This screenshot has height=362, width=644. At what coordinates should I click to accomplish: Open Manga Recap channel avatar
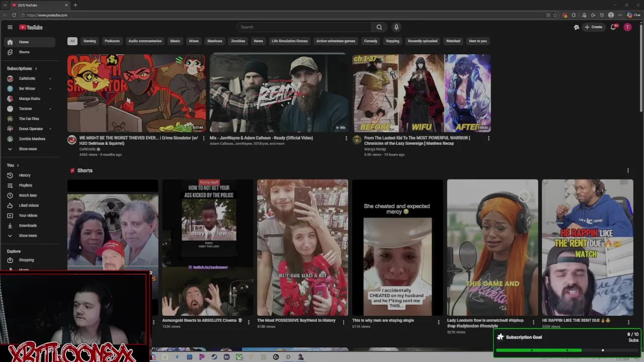tap(357, 140)
